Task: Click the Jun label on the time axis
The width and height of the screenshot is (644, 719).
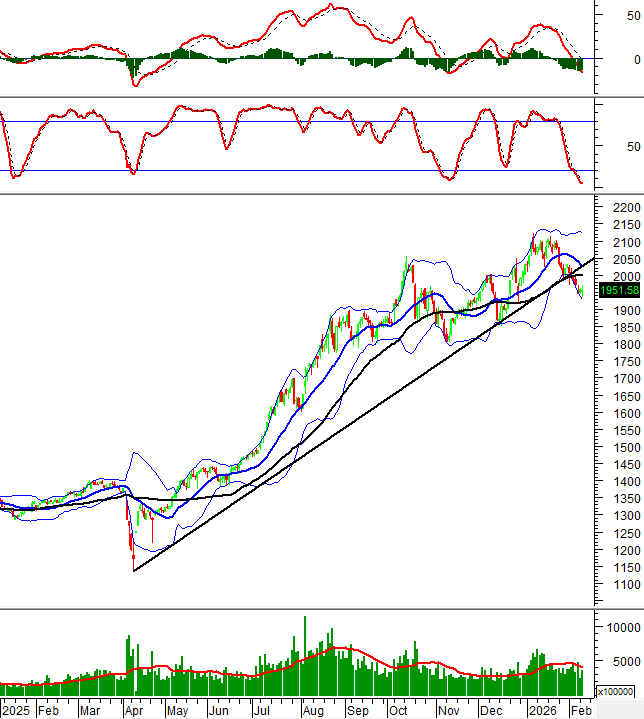Action: click(219, 709)
